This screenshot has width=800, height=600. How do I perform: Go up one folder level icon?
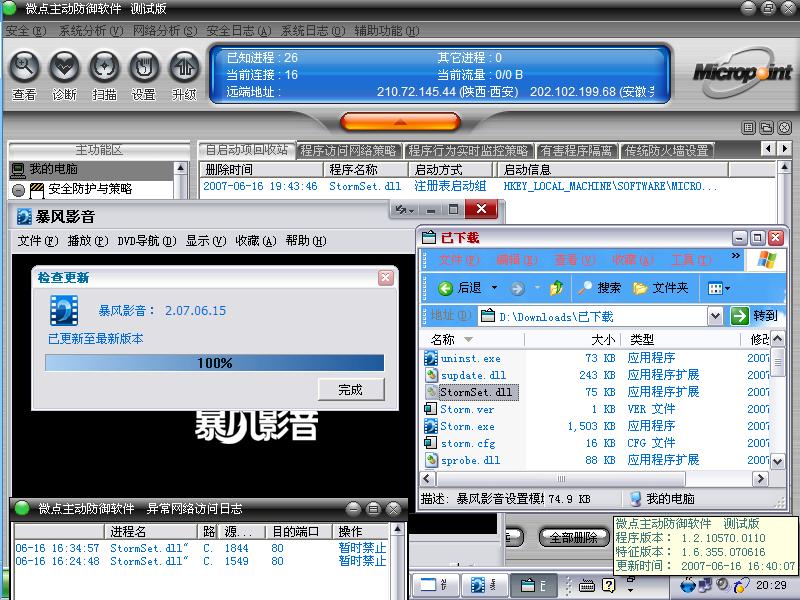(x=557, y=288)
